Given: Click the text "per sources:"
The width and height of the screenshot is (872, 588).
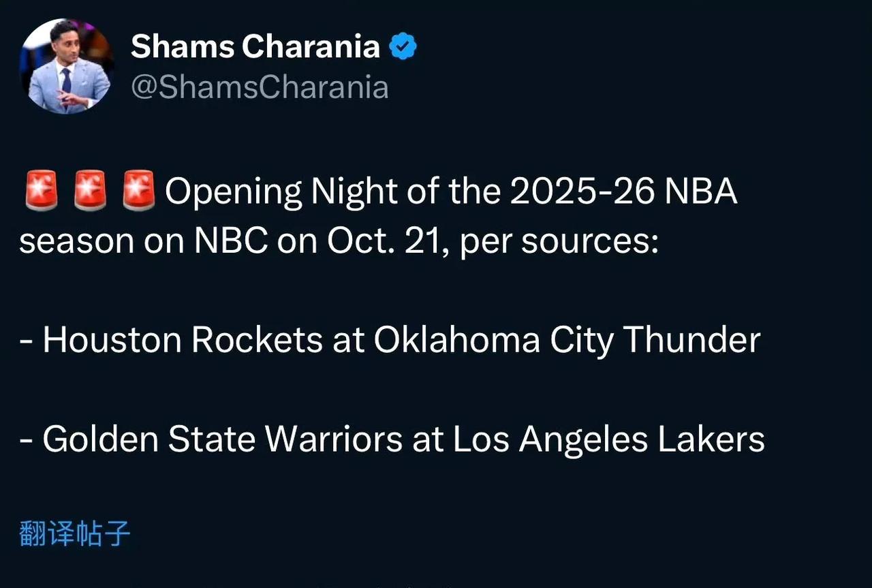Looking at the screenshot, I should click(x=560, y=243).
